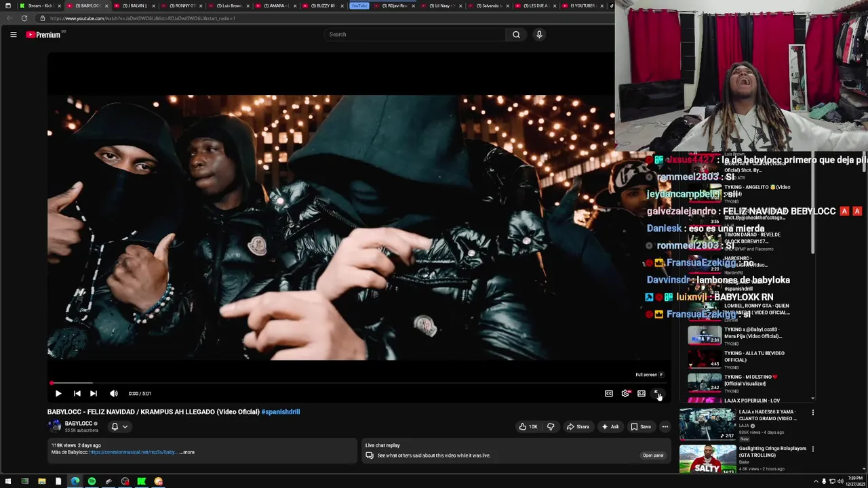Share the video
This screenshot has height=488, width=868.
click(578, 426)
